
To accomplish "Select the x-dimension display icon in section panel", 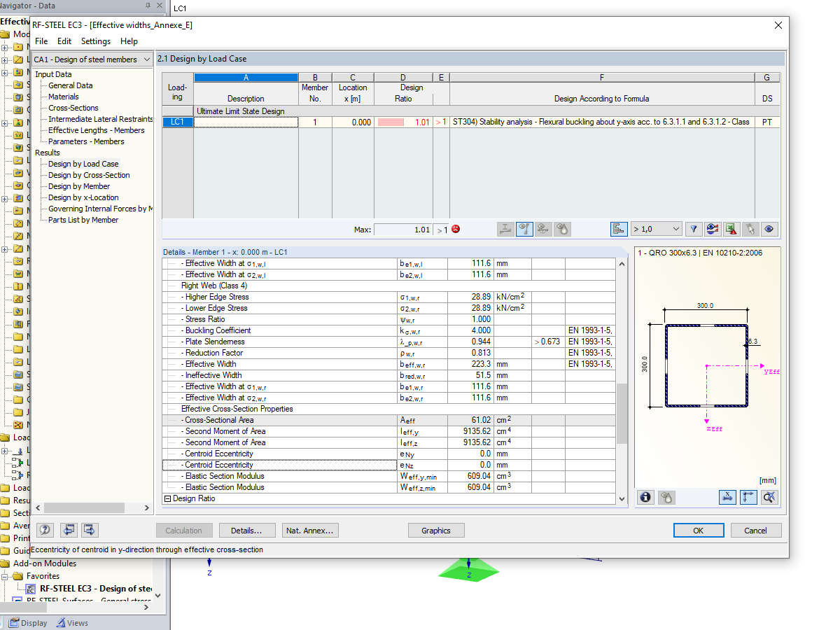I will pyautogui.click(x=727, y=497).
